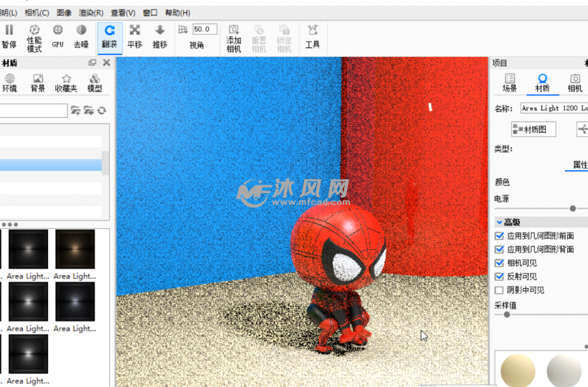Enable Visible in shadows (阴影中可见) checkbox
Viewport: 588px width, 387px height.
pyautogui.click(x=499, y=290)
